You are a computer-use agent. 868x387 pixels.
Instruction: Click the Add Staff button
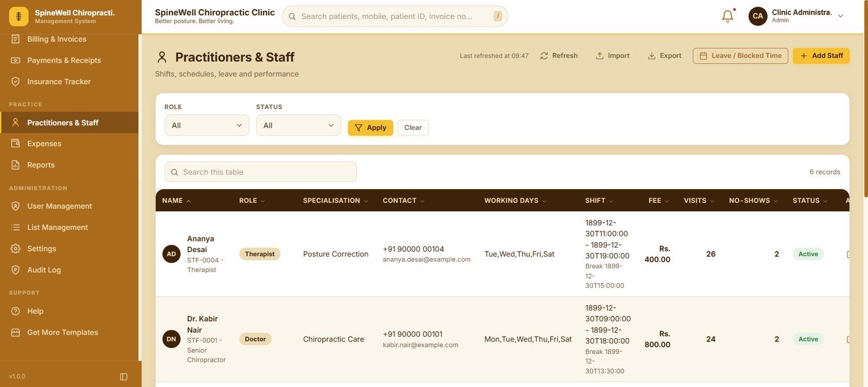tap(821, 56)
